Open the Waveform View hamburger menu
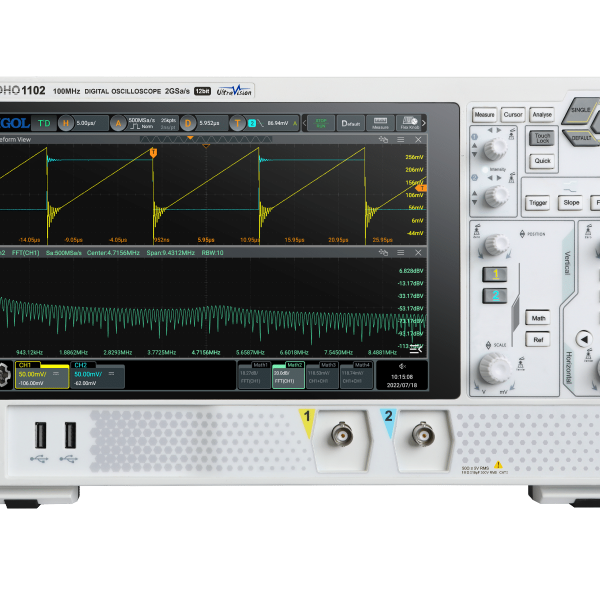This screenshot has height=600, width=600. [401, 140]
